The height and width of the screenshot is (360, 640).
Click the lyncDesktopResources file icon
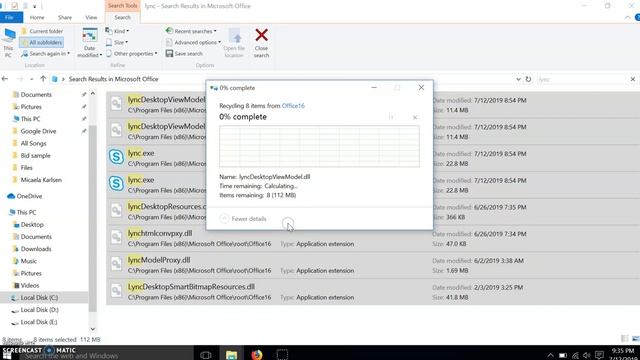point(116,210)
